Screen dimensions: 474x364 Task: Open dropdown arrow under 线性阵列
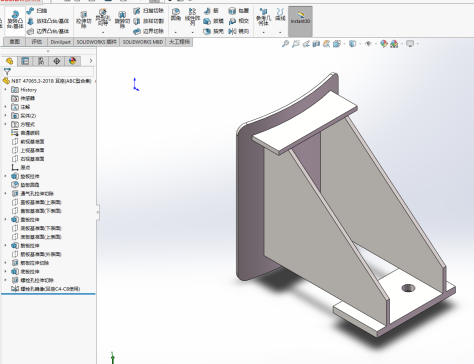192,32
